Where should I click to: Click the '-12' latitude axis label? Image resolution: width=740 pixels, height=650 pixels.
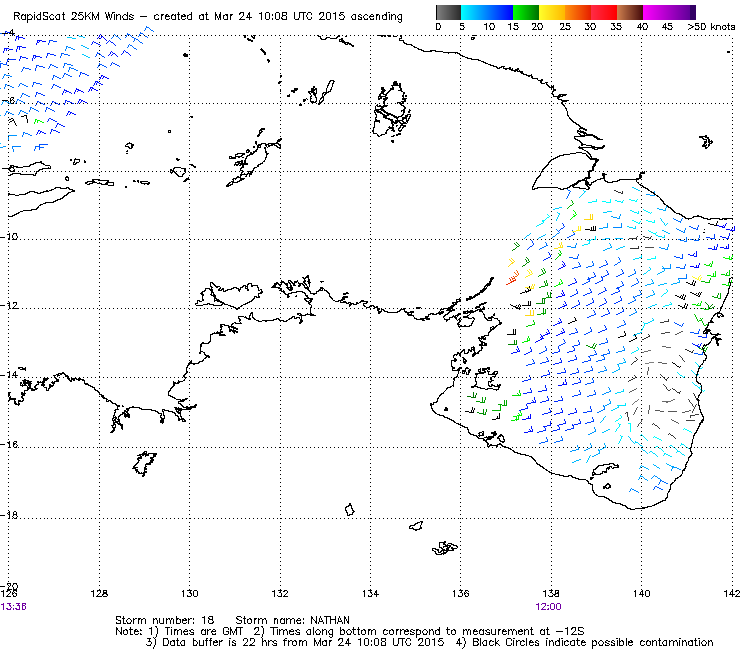tap(9, 305)
